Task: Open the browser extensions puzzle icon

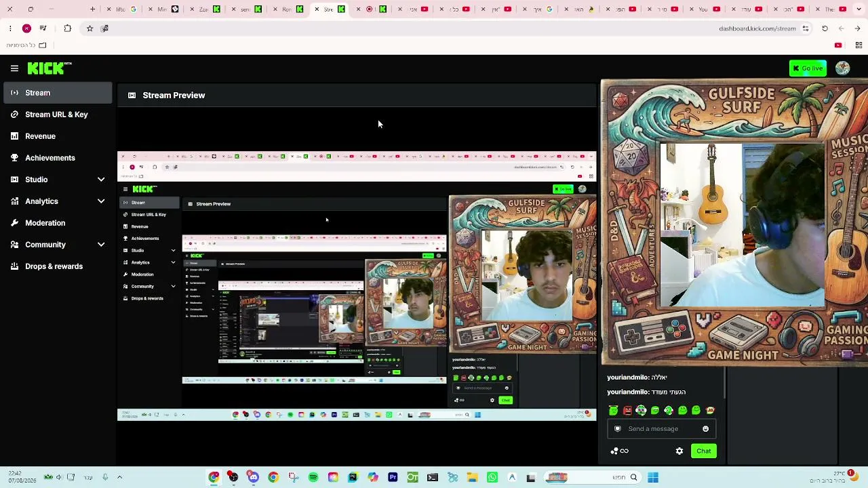Action: coord(67,28)
